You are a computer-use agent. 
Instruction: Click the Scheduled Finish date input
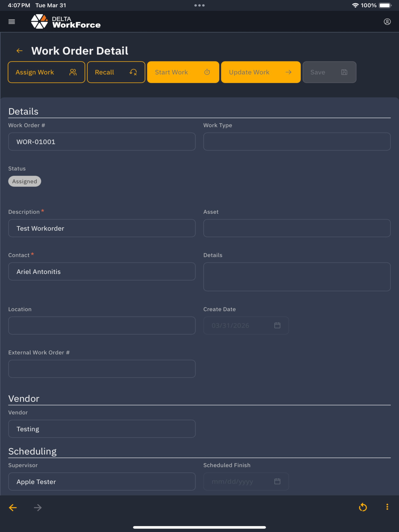(x=246, y=482)
